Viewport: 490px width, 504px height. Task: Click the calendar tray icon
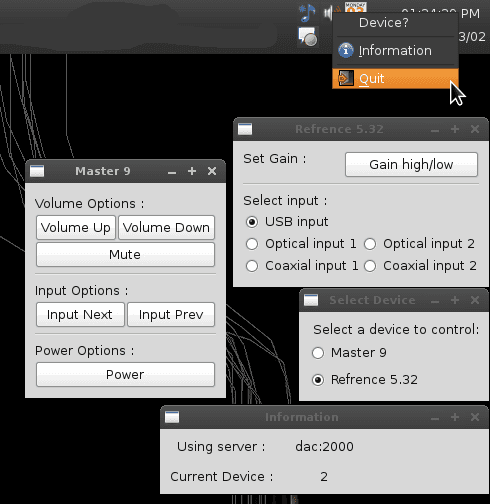tap(355, 7)
